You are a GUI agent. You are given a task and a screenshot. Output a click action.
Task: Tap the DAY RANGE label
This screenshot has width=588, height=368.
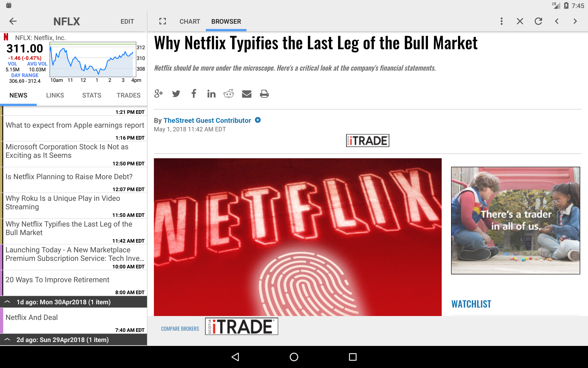tap(25, 75)
